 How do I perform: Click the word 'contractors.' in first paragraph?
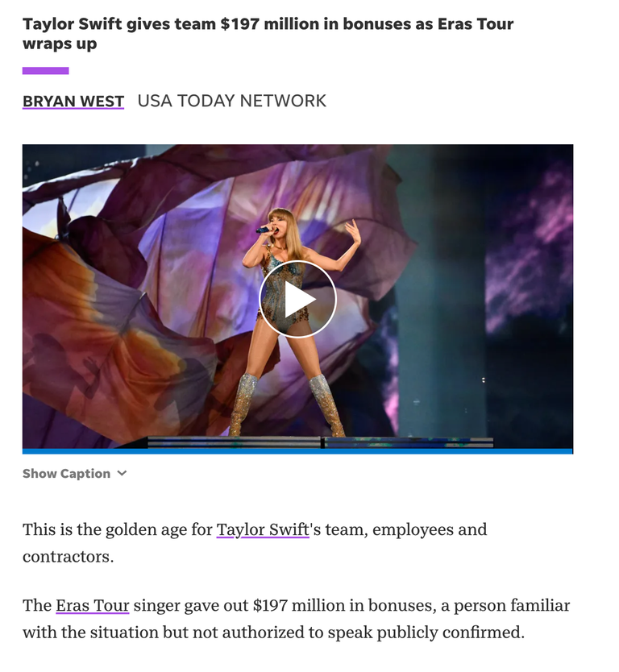[69, 557]
